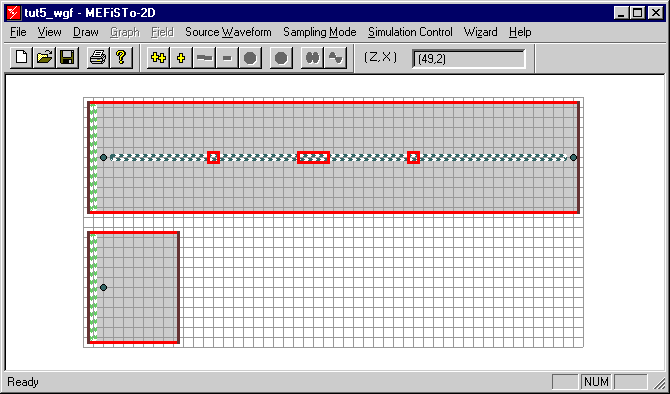Image resolution: width=670 pixels, height=394 pixels.
Task: Open the Draw menu
Action: tap(86, 32)
